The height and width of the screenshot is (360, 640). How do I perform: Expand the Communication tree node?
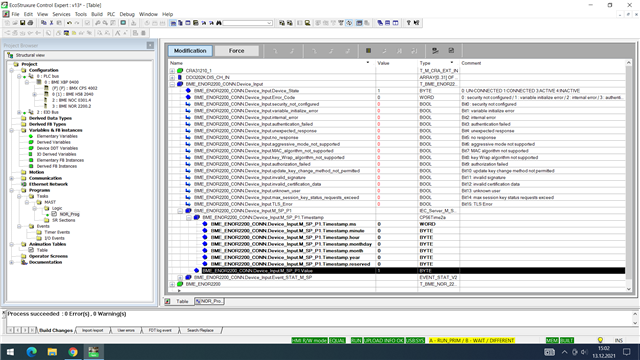12,178
